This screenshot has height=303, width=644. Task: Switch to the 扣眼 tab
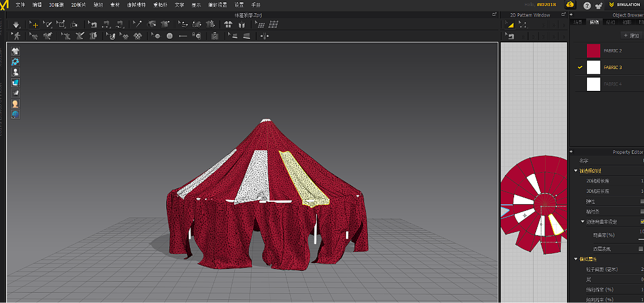click(x=627, y=22)
